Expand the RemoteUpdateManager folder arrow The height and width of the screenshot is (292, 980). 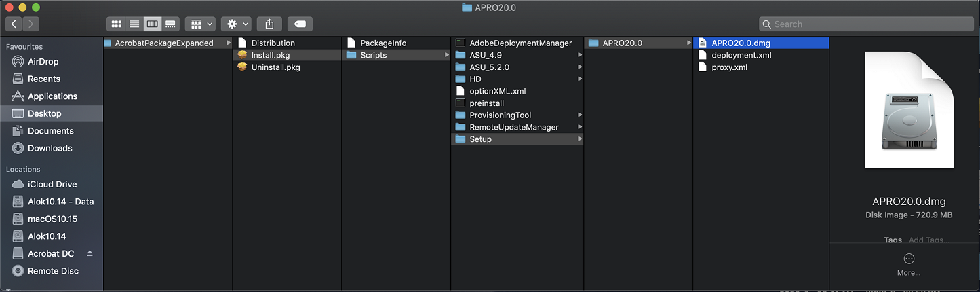pos(580,127)
